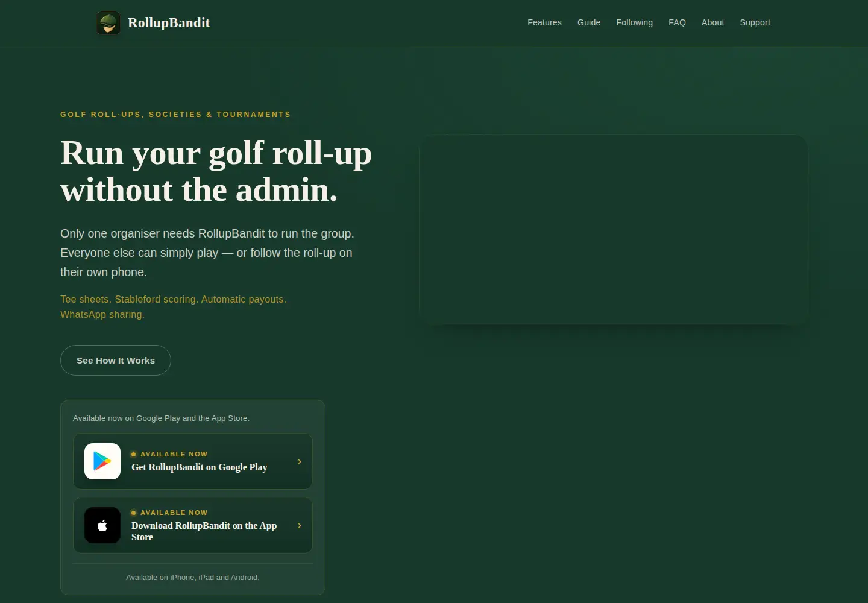Click the 'Only one organiser needs RollupBandit' paragraph

point(207,253)
